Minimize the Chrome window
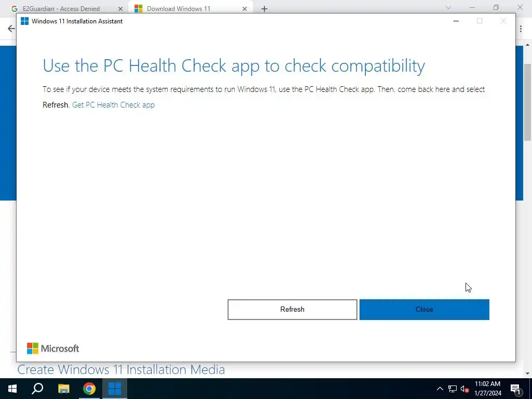This screenshot has width=532, height=399. click(472, 7)
